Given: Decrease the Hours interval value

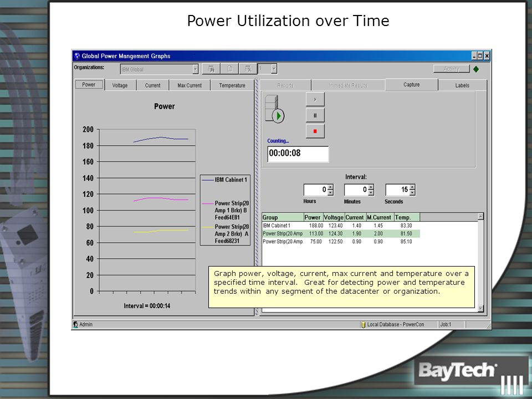Looking at the screenshot, I should (x=331, y=192).
